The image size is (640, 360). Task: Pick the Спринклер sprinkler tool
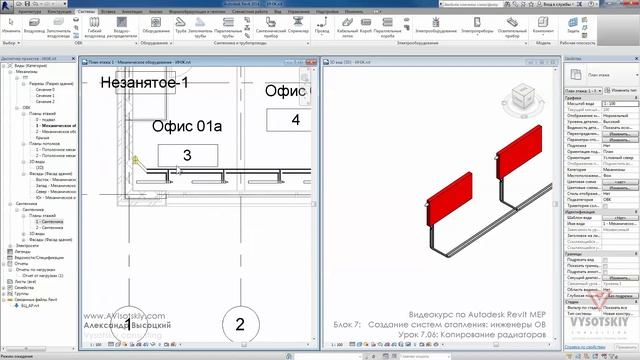[298, 25]
